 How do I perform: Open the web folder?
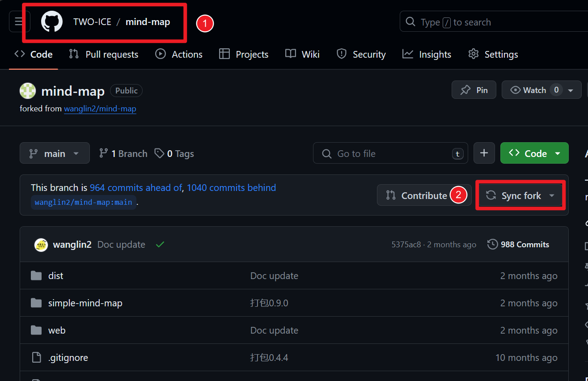pyautogui.click(x=57, y=330)
